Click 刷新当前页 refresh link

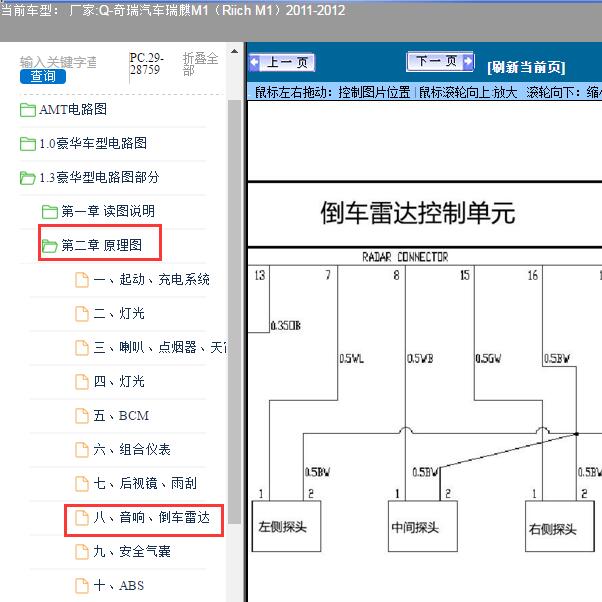(526, 68)
